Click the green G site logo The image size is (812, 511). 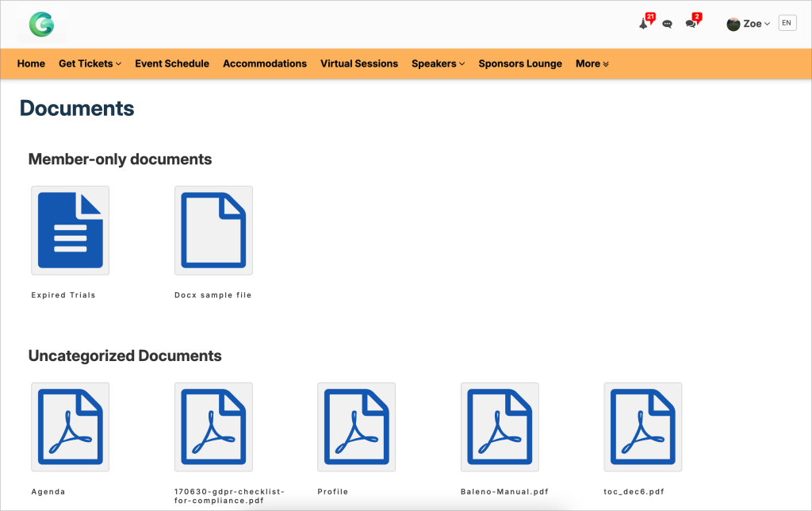(x=40, y=24)
